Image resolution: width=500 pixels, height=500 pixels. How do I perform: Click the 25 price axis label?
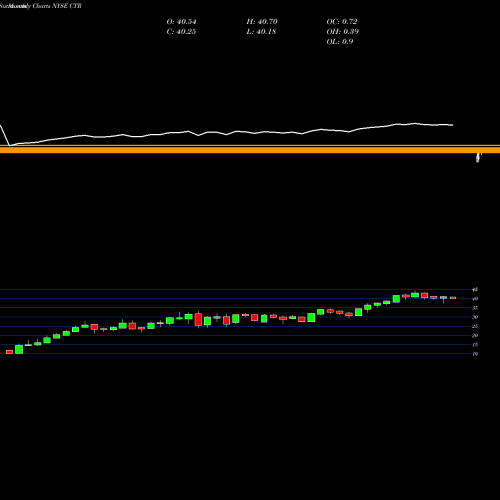475,326
